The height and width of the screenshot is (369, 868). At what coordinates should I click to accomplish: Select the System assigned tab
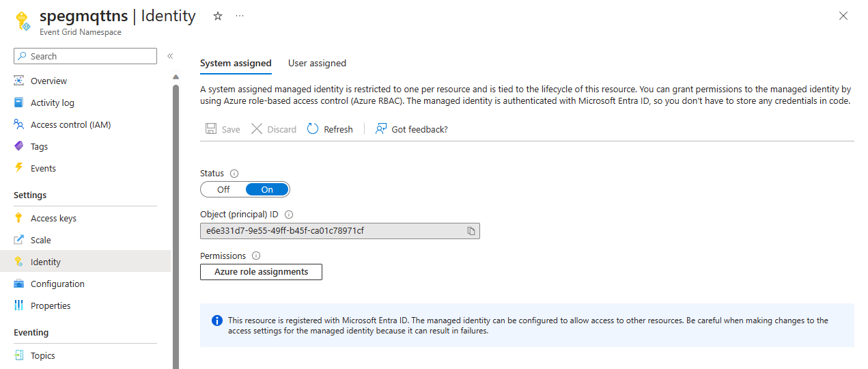click(x=236, y=63)
